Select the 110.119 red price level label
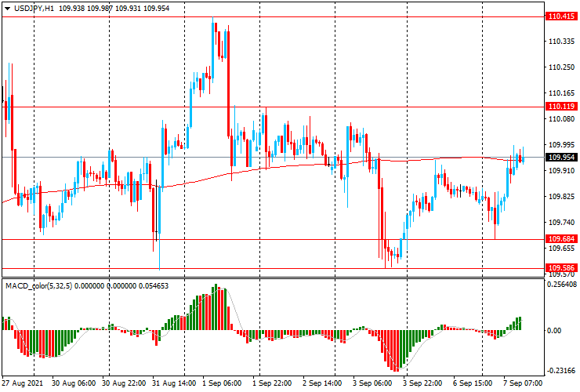This screenshot has height=392, width=580. [x=561, y=107]
